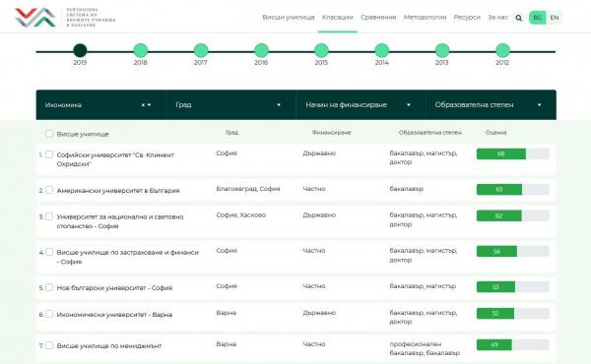This screenshot has height=364, width=591.
Task: Click the score bar showing 49
Action: [512, 344]
